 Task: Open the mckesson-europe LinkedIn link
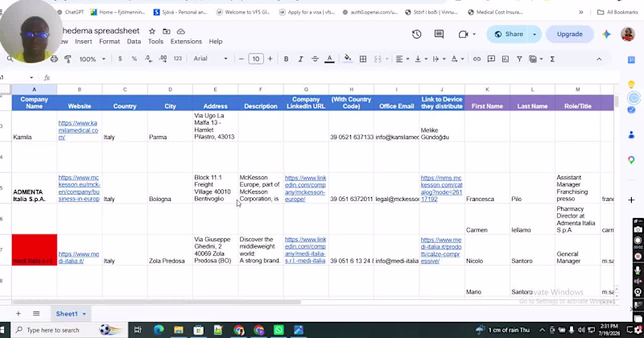305,188
